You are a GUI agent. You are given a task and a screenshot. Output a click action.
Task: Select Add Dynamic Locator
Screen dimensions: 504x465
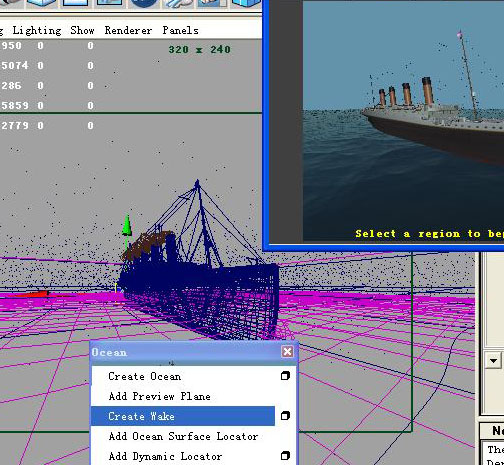click(165, 456)
